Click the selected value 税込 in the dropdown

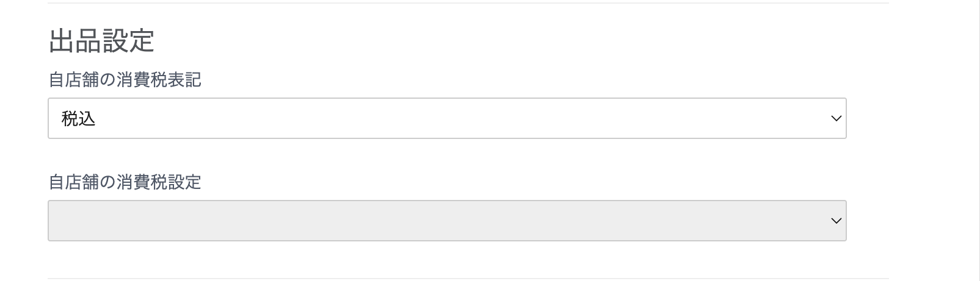(79, 119)
